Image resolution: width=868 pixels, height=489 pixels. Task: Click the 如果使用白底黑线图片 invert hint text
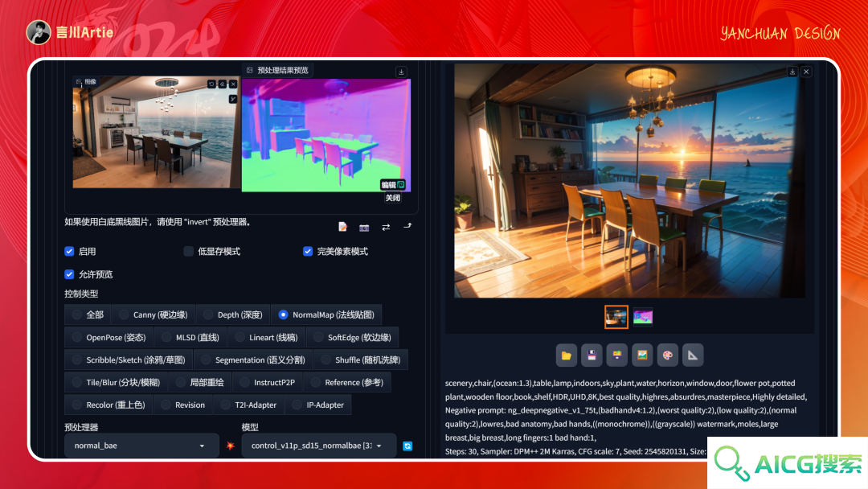point(159,222)
